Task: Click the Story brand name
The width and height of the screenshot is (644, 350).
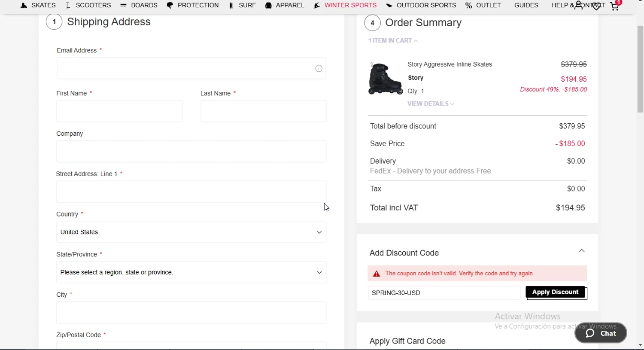Action: point(416,78)
